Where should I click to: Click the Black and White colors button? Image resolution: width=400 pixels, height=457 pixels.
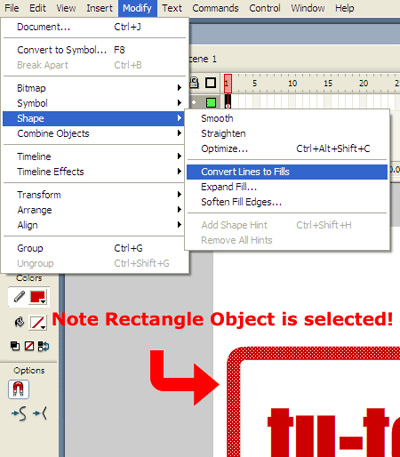pos(15,346)
